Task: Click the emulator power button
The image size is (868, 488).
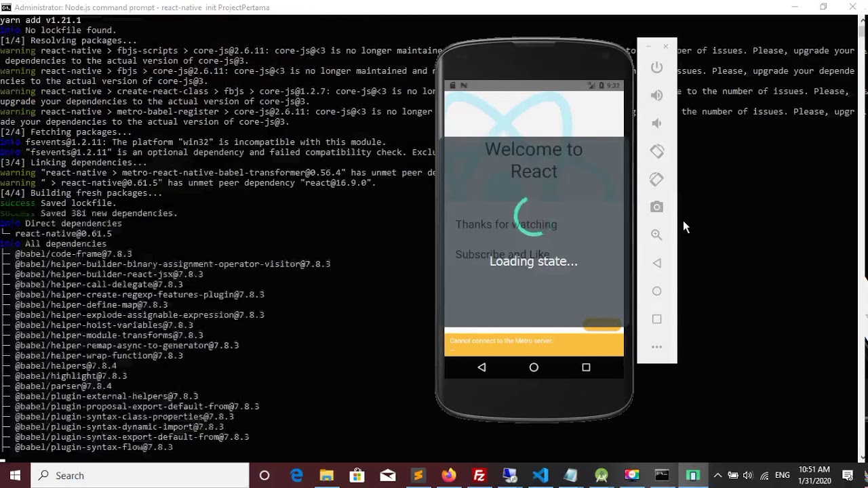Action: click(656, 67)
